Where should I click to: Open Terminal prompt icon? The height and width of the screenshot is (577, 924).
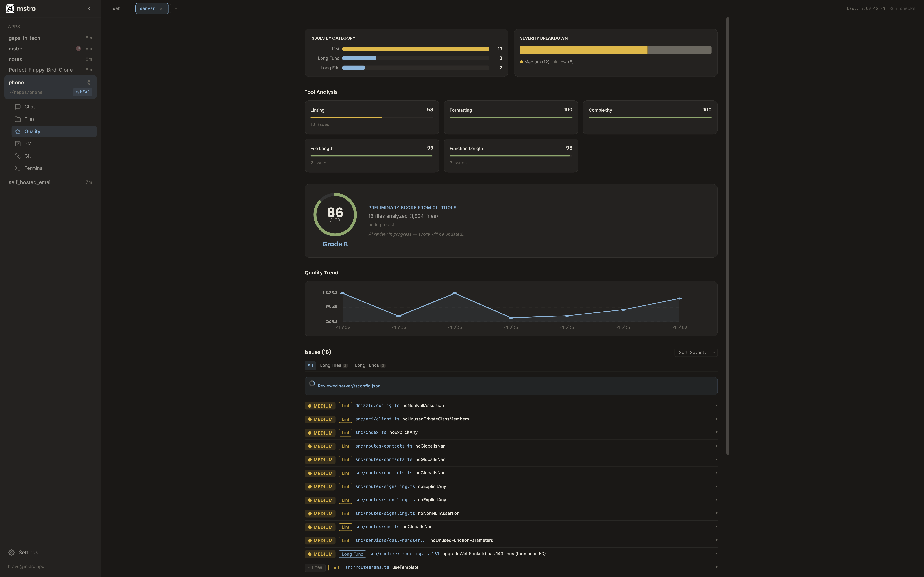coord(18,168)
